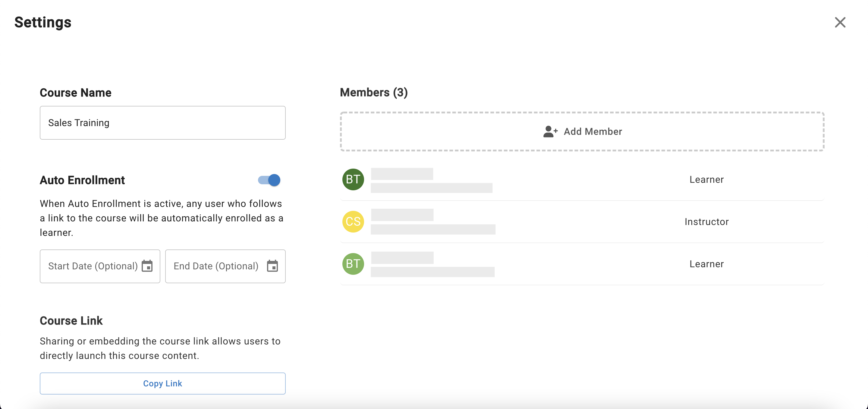Screen dimensions: 868x409
Task: Focus the Start Date (Optional) field
Action: (x=93, y=266)
